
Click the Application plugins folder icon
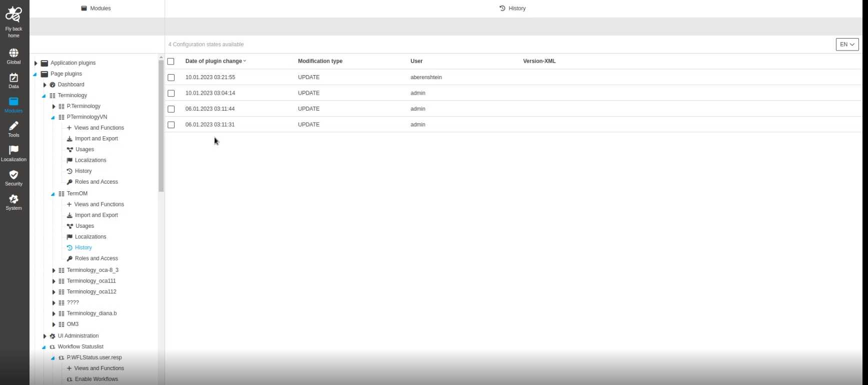[45, 63]
